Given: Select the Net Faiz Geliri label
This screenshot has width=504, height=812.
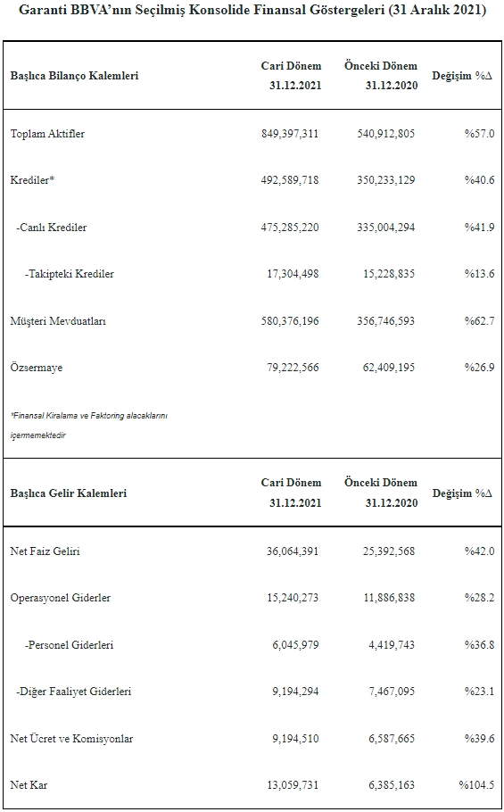Looking at the screenshot, I should [45, 551].
